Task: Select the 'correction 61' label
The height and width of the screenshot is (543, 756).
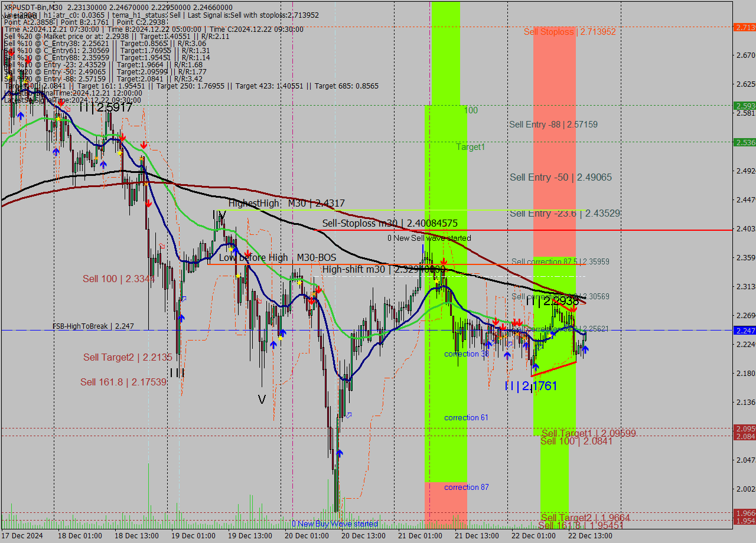Action: tap(467, 417)
